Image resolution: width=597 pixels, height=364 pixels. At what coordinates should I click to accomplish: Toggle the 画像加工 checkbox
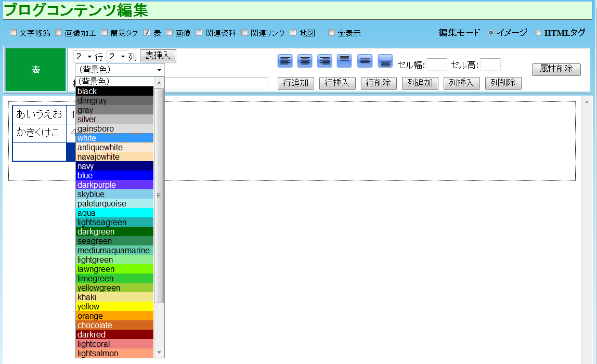coord(59,33)
